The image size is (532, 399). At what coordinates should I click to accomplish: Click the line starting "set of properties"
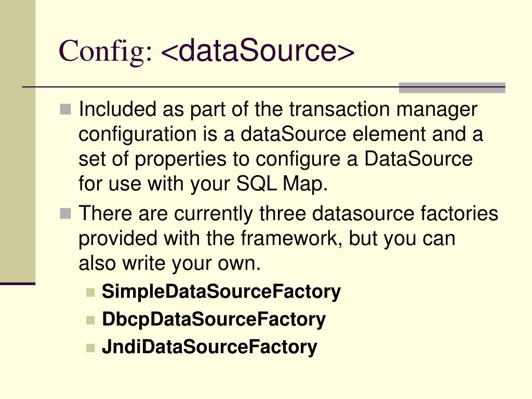pos(275,159)
